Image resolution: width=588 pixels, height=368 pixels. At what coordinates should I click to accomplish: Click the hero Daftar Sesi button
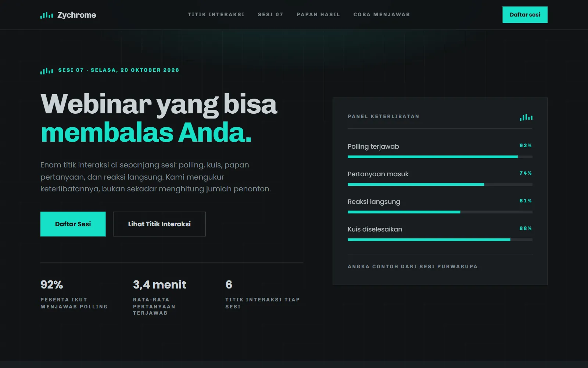click(73, 224)
